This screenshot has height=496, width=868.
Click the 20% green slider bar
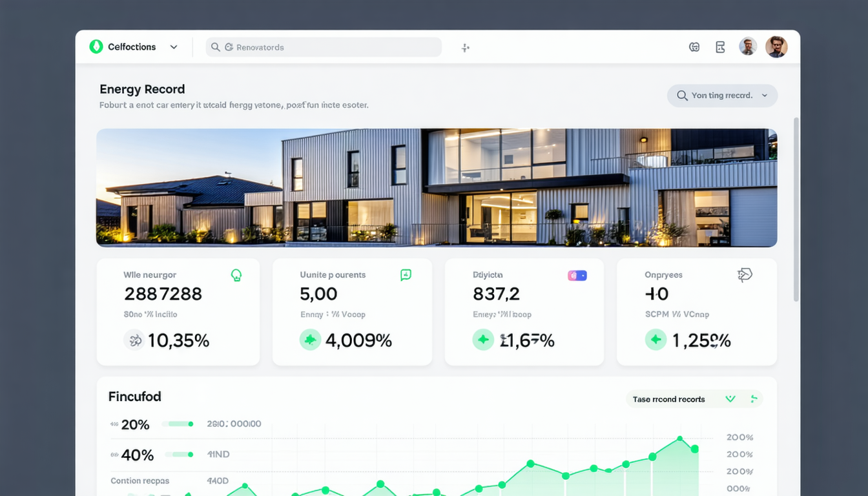click(178, 424)
